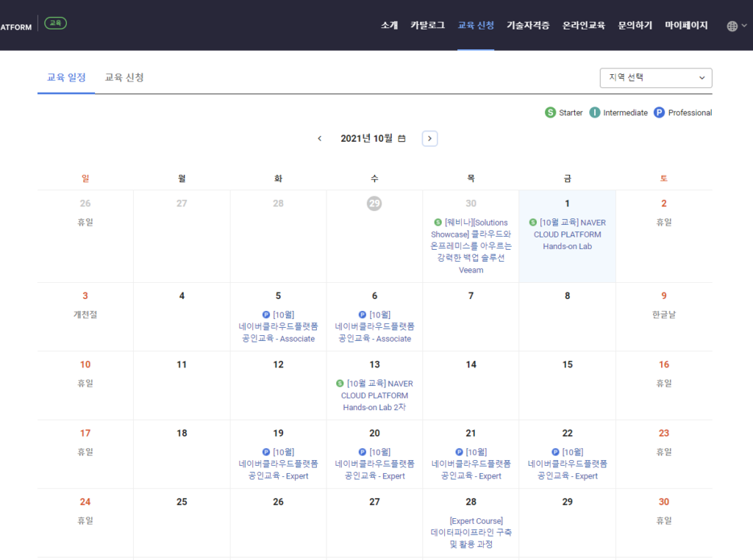Open the globe language selector icon
The width and height of the screenshot is (753, 560).
(x=732, y=26)
